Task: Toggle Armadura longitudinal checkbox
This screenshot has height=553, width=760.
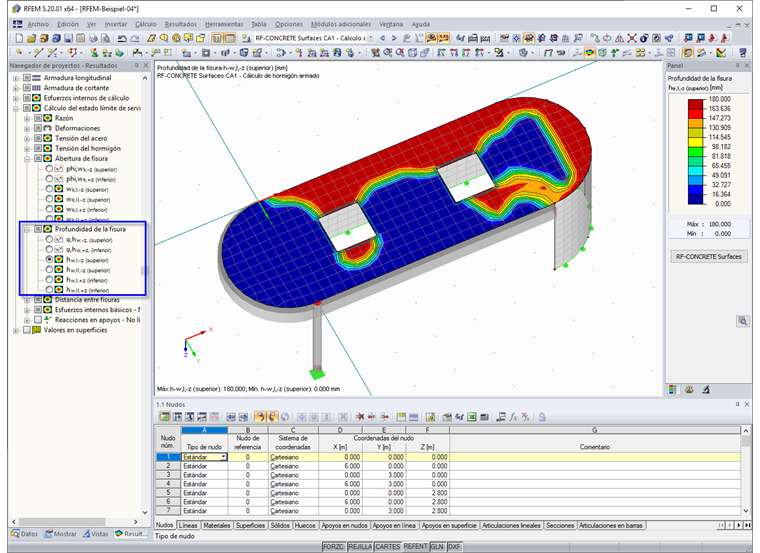Action: pyautogui.click(x=27, y=78)
